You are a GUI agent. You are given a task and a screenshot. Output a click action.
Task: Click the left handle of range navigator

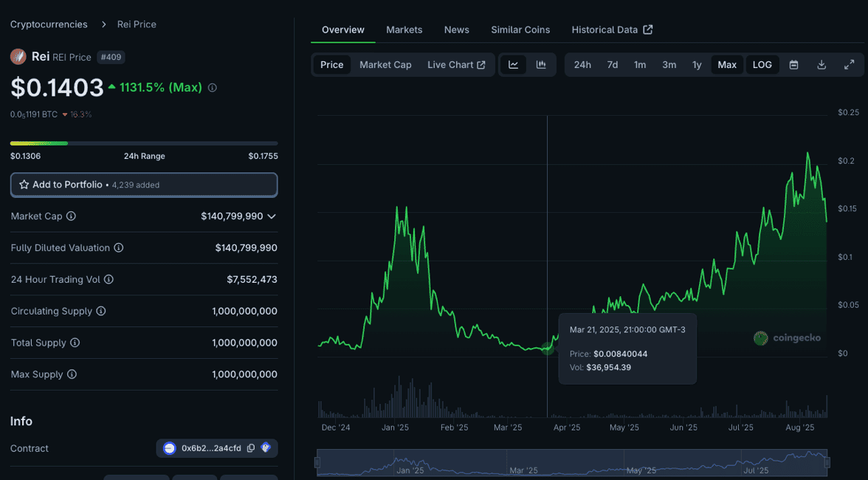pyautogui.click(x=317, y=463)
